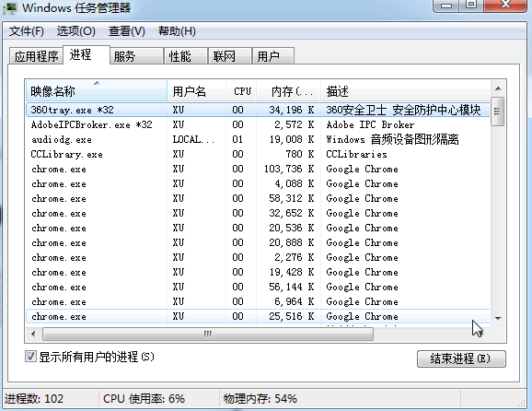This screenshot has height=411, width=532.
Task: Click the 360安全卫士 安全防护中心模块 description
Action: (403, 110)
